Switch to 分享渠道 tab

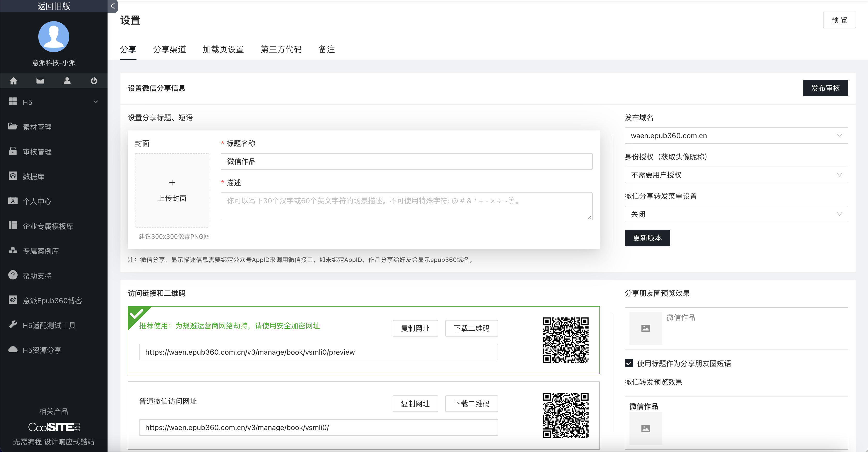click(169, 49)
